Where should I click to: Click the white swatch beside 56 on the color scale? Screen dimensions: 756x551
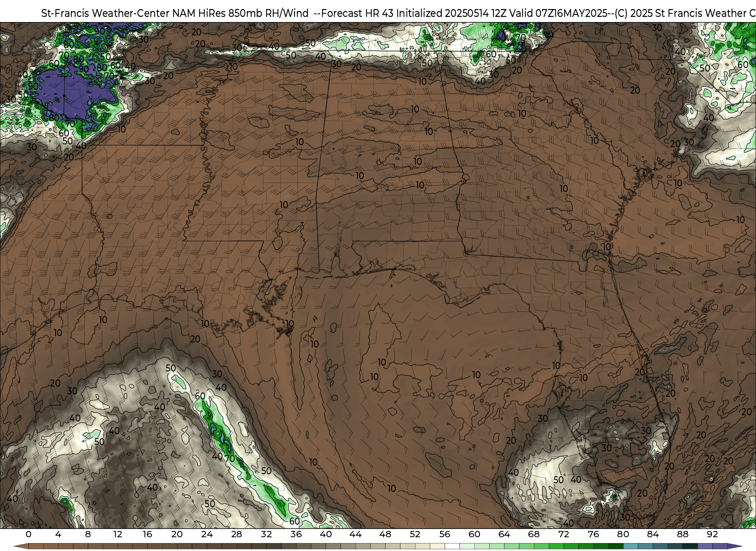coord(452,546)
